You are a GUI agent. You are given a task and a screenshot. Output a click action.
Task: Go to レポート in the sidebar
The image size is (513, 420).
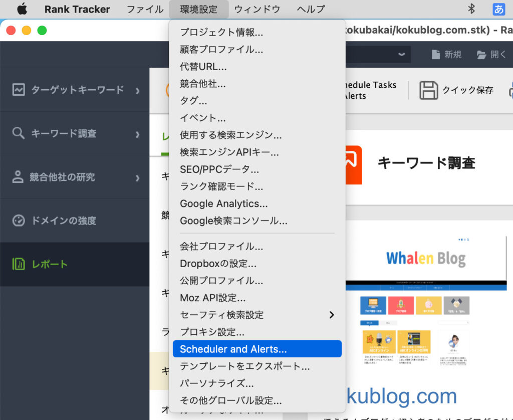pyautogui.click(x=75, y=264)
